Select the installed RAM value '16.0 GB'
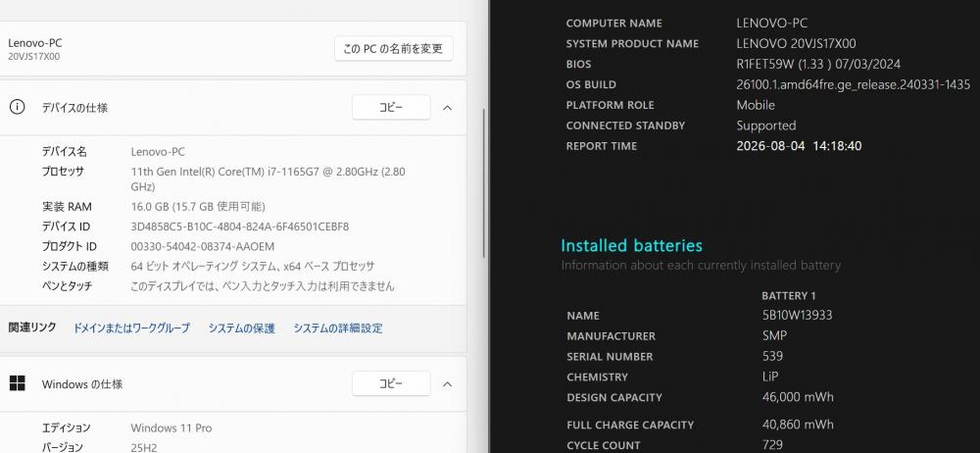Screen dimensions: 980x453 [150, 207]
